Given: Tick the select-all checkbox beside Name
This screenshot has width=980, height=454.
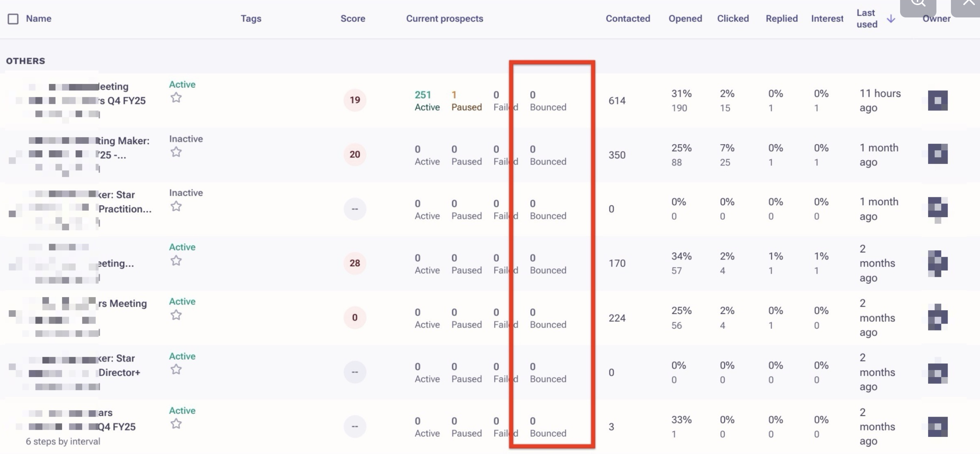Looking at the screenshot, I should coord(13,19).
